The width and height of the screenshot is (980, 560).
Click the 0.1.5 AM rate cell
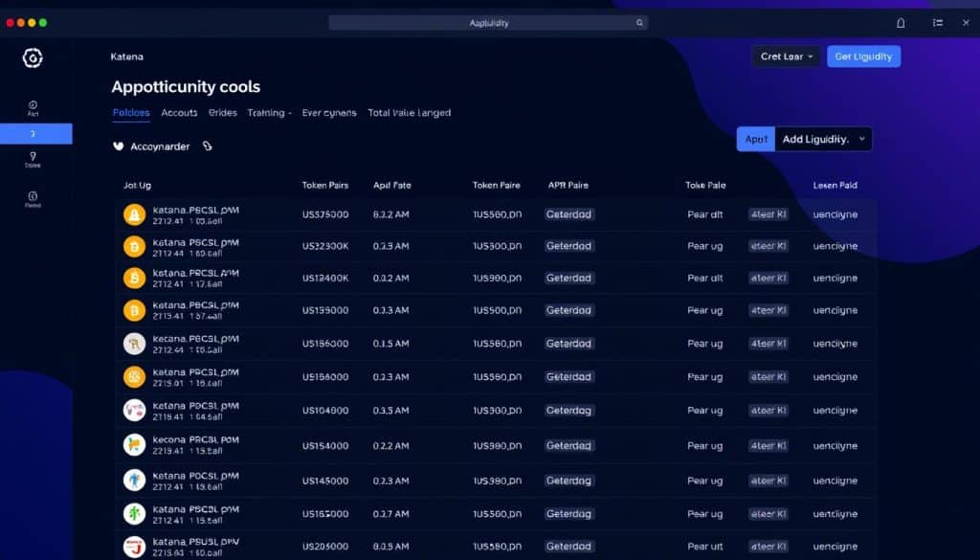point(391,344)
